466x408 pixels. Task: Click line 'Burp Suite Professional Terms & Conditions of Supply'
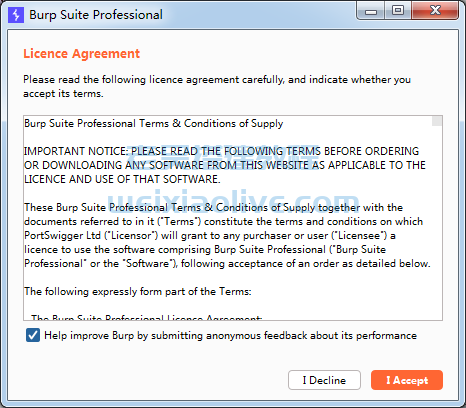tap(153, 124)
